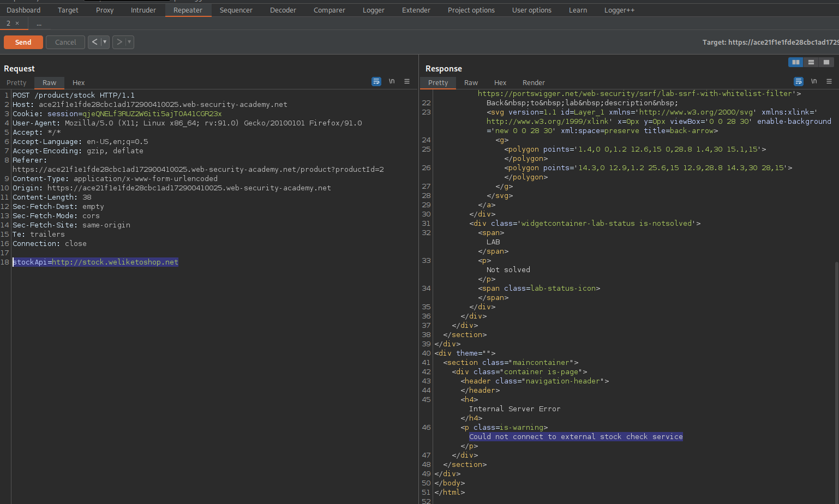
Task: Open User options tab
Action: click(x=532, y=10)
